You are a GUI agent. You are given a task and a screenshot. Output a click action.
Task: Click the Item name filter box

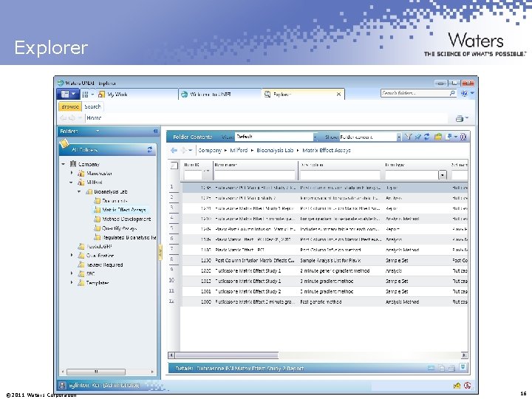click(254, 175)
